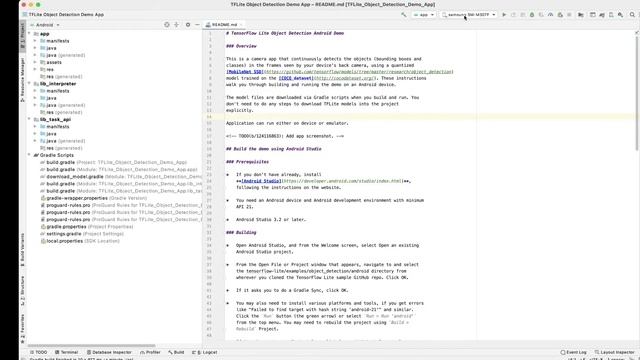Image resolution: width=640 pixels, height=360 pixels.
Task: Open the Database Inspector tool window
Action: (x=109, y=352)
